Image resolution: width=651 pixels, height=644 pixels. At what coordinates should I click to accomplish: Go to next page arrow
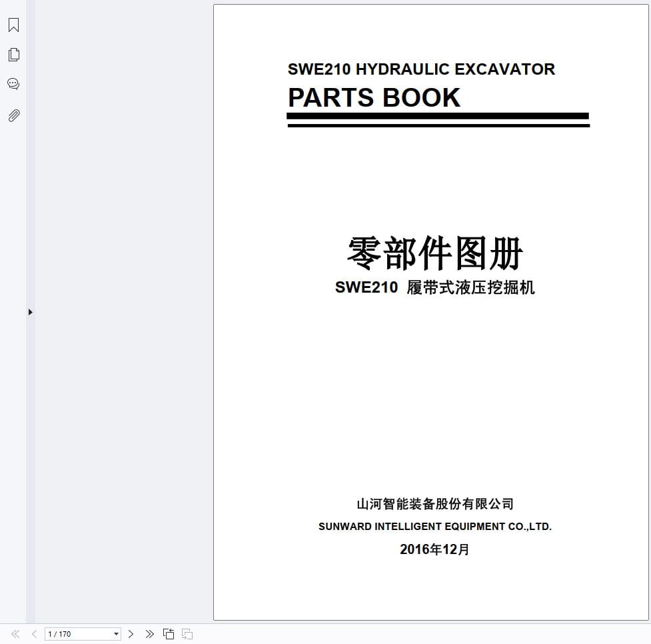coord(131,634)
